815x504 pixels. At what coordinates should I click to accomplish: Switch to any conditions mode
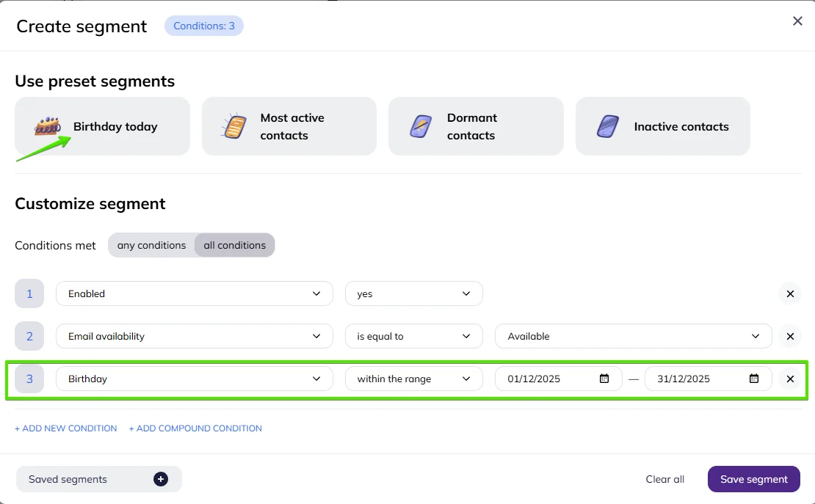click(x=151, y=245)
